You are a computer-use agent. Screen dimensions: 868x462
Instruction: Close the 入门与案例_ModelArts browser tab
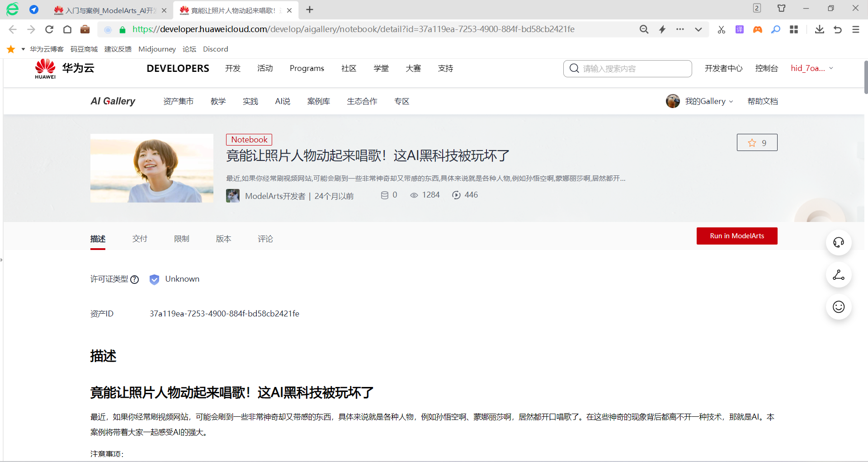coord(164,10)
